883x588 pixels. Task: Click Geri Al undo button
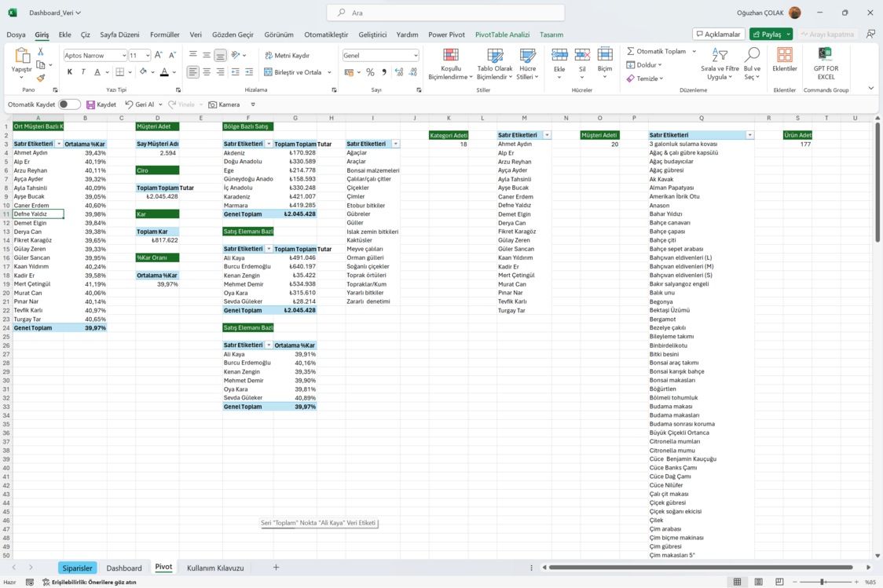point(140,104)
